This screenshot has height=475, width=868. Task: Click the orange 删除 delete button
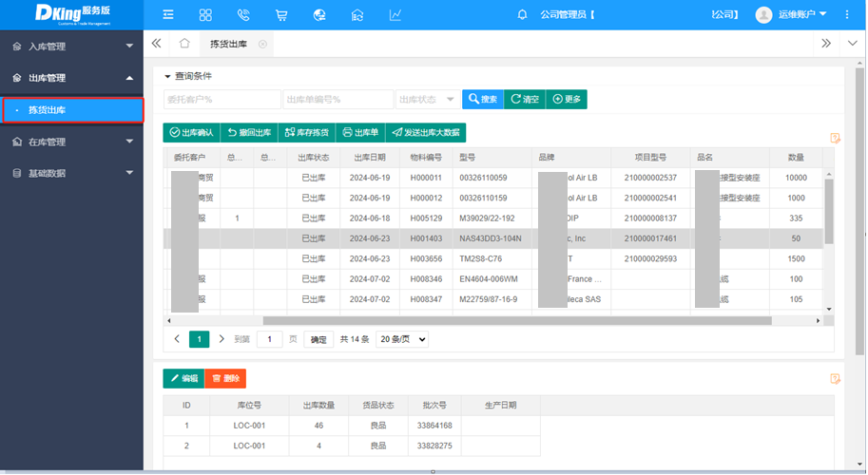point(225,378)
